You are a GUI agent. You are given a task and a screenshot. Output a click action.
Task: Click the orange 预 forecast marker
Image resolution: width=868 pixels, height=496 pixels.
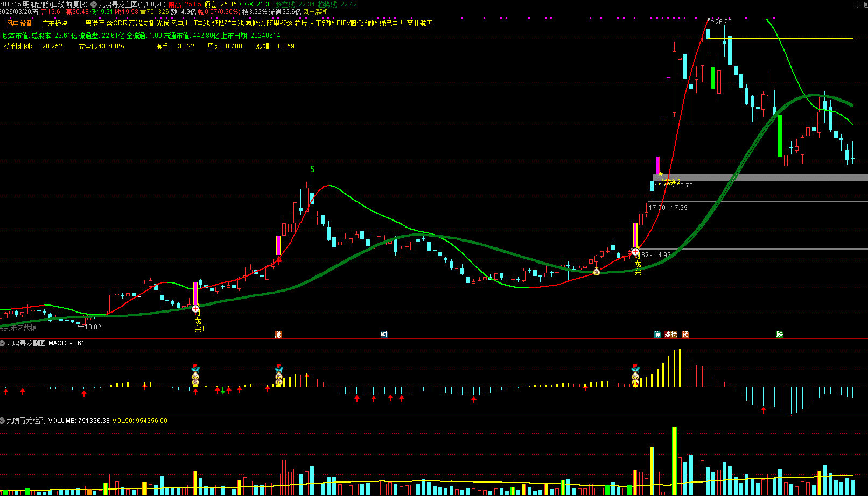(685, 335)
